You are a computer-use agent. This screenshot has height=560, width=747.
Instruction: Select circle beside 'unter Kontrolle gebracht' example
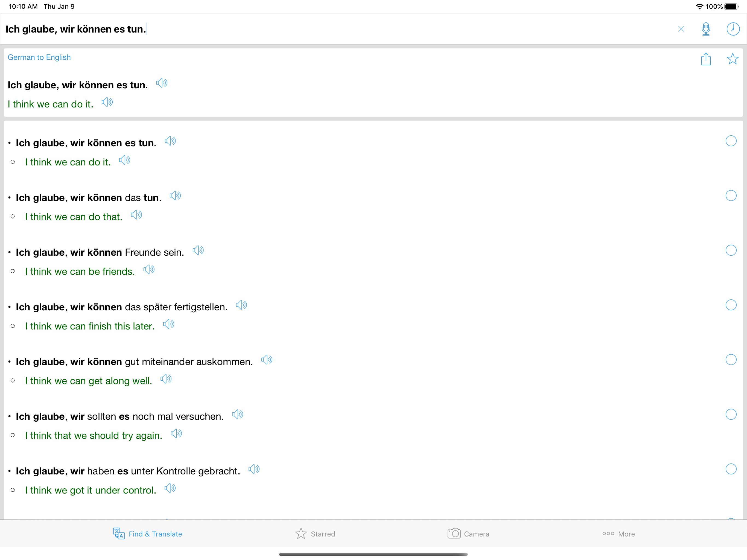point(731,469)
